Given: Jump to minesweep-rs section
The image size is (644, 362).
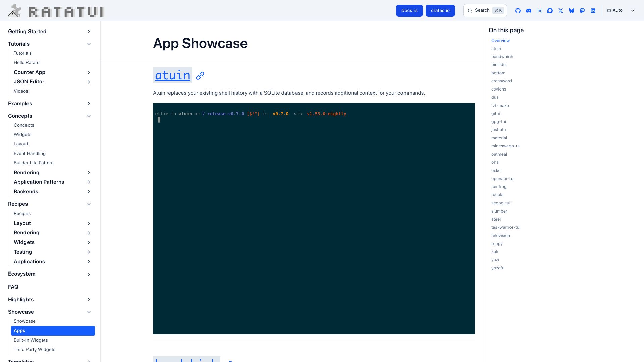Looking at the screenshot, I should click(505, 146).
